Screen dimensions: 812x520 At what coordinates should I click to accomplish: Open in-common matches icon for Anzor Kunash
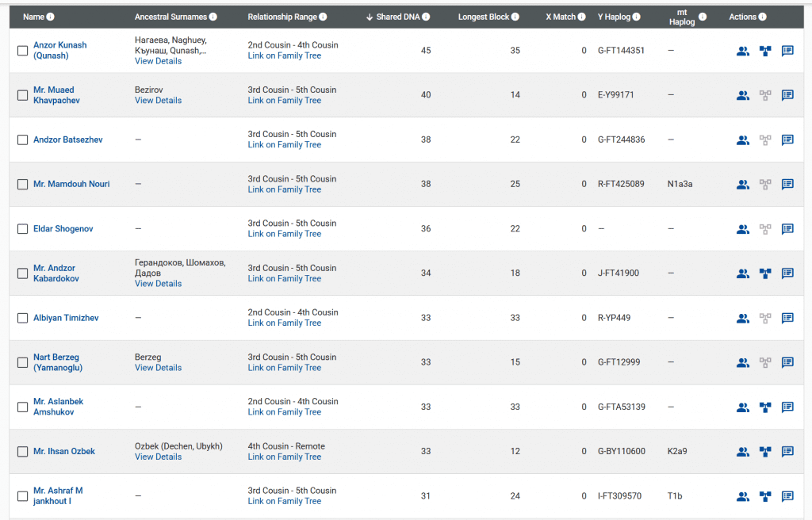click(742, 51)
